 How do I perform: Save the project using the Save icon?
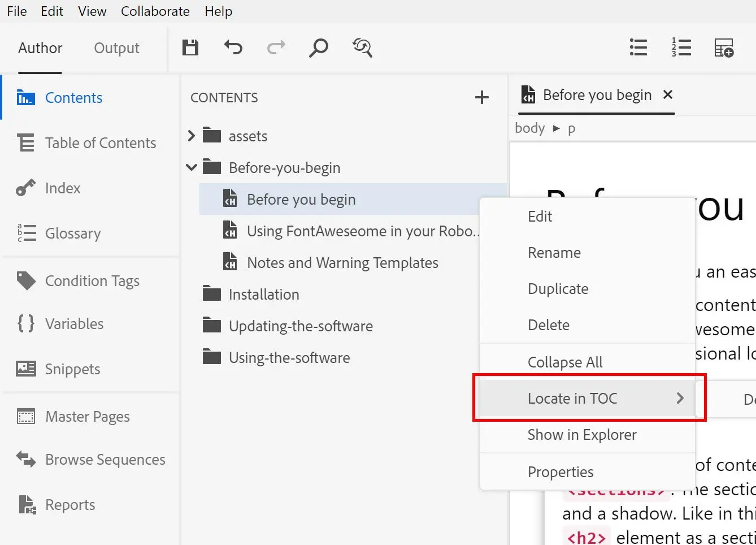pyautogui.click(x=190, y=48)
